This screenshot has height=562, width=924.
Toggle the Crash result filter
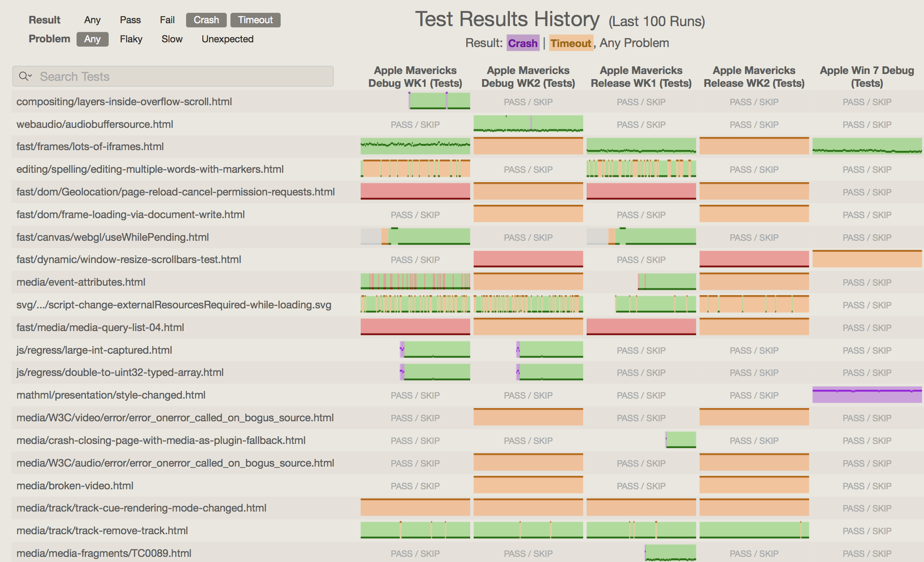(206, 20)
